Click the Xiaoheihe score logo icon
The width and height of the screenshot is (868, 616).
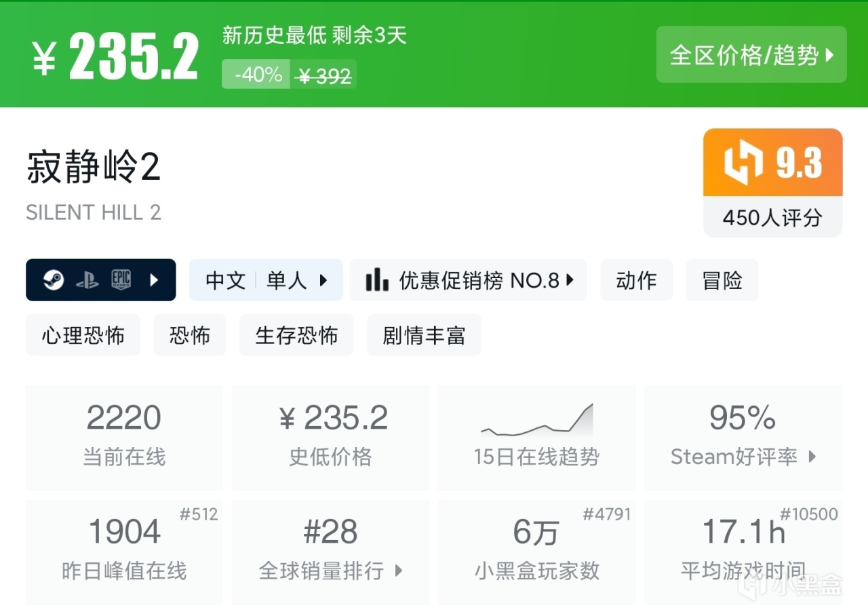tap(743, 163)
